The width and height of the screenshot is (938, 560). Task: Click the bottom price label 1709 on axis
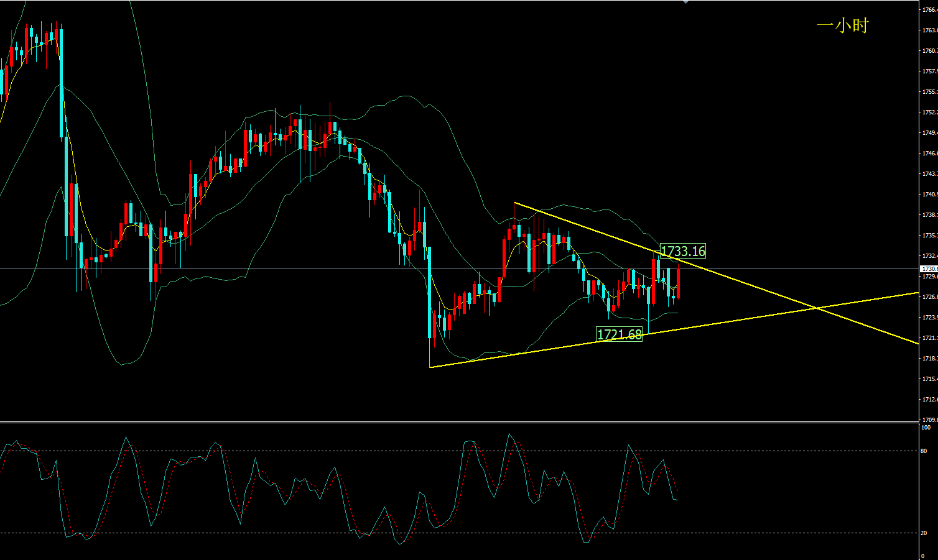coord(929,420)
